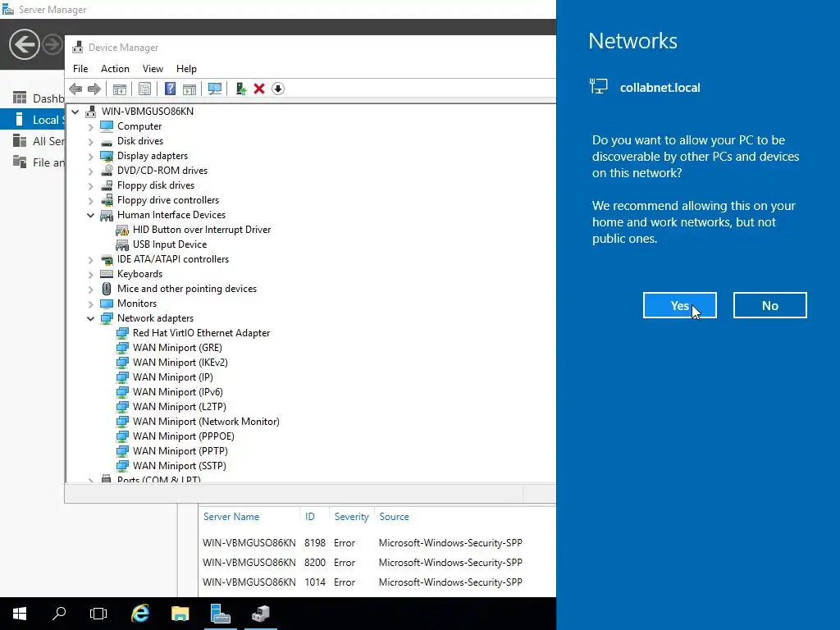The height and width of the screenshot is (630, 840).
Task: Select WAN Miniport (SSTP) adapter
Action: coord(179,466)
